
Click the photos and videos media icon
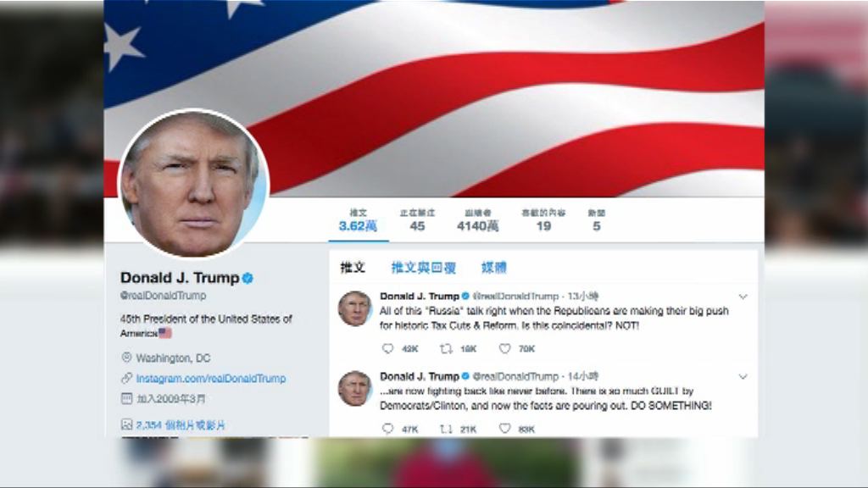pos(127,424)
